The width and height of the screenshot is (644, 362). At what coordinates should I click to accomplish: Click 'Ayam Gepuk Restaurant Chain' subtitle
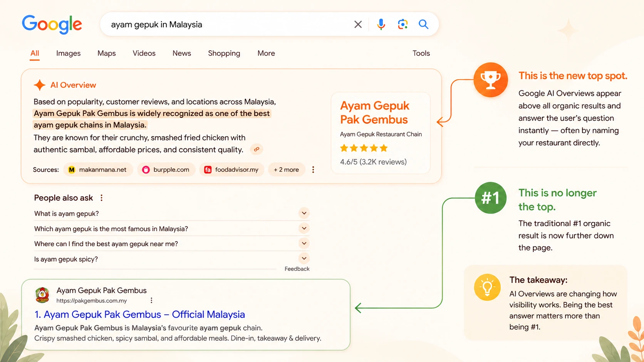381,134
